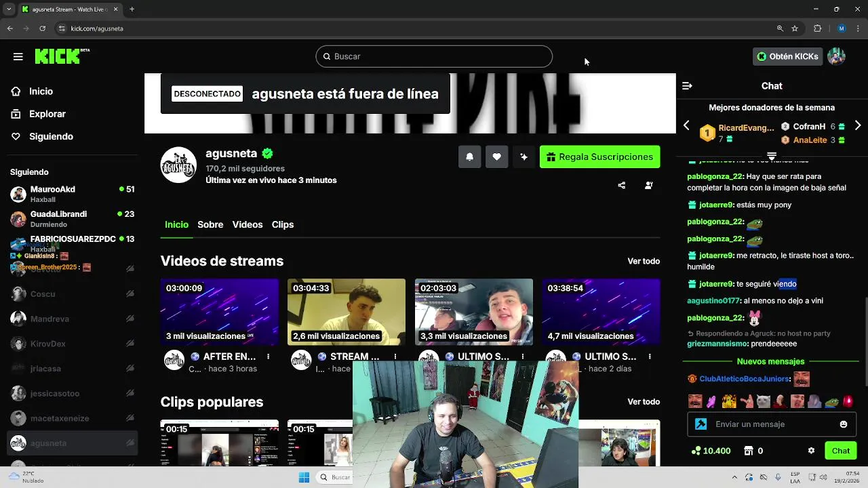Click Obtén KICKs button

click(787, 56)
